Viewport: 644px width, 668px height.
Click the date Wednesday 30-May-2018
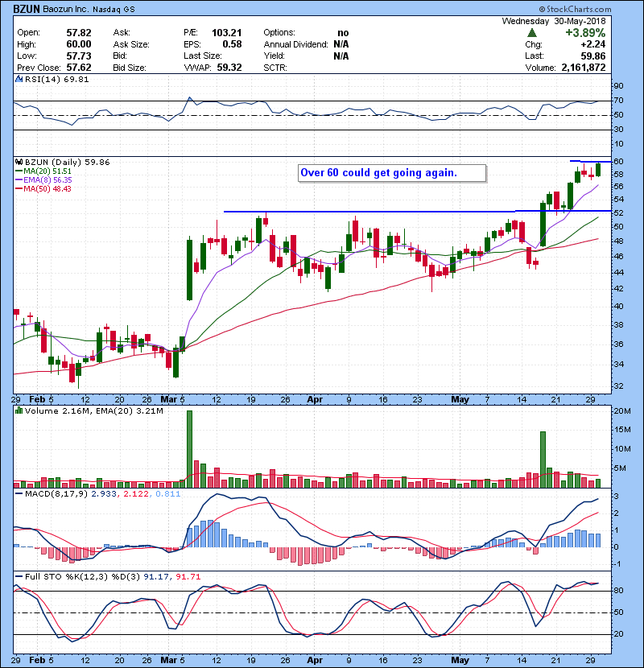(x=554, y=21)
